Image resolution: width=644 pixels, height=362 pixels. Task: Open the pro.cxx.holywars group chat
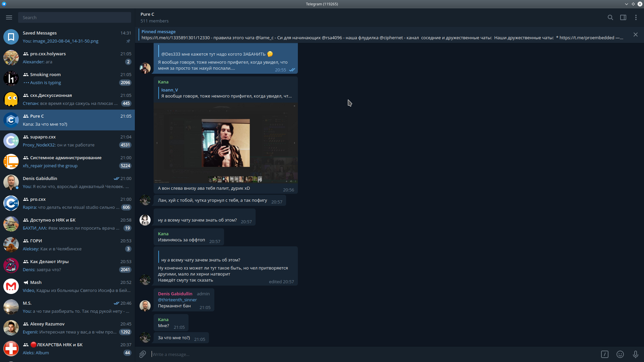pos(67,58)
